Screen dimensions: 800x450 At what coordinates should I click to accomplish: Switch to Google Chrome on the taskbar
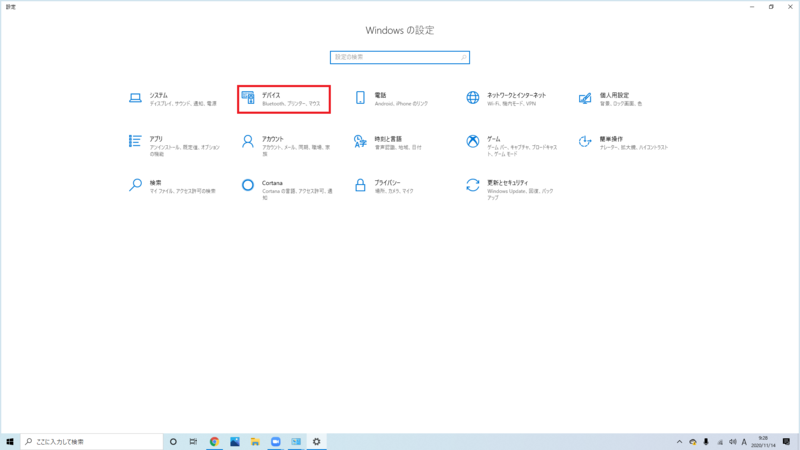[x=214, y=442]
